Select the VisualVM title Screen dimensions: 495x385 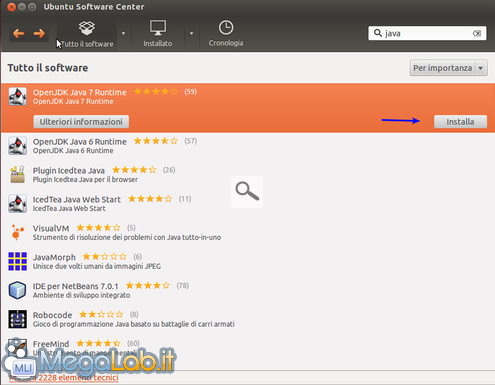51,228
